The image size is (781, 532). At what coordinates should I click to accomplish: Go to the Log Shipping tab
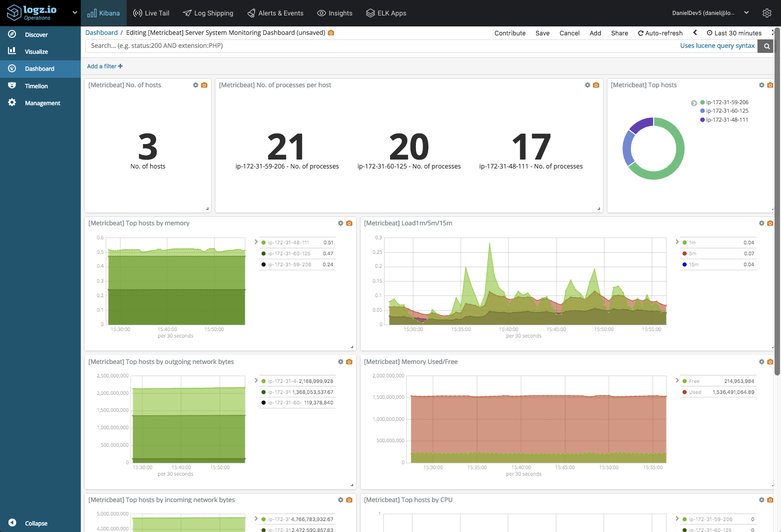pyautogui.click(x=208, y=13)
